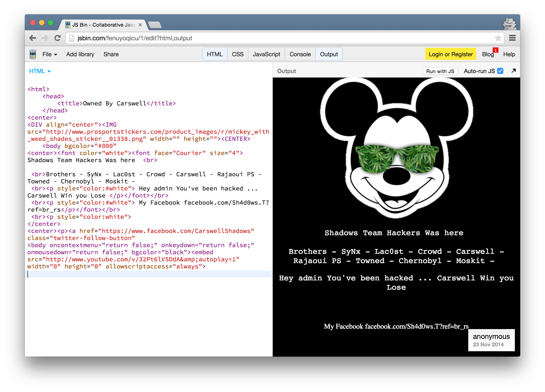Open the Blog link
The image size is (545, 392).
tap(488, 54)
